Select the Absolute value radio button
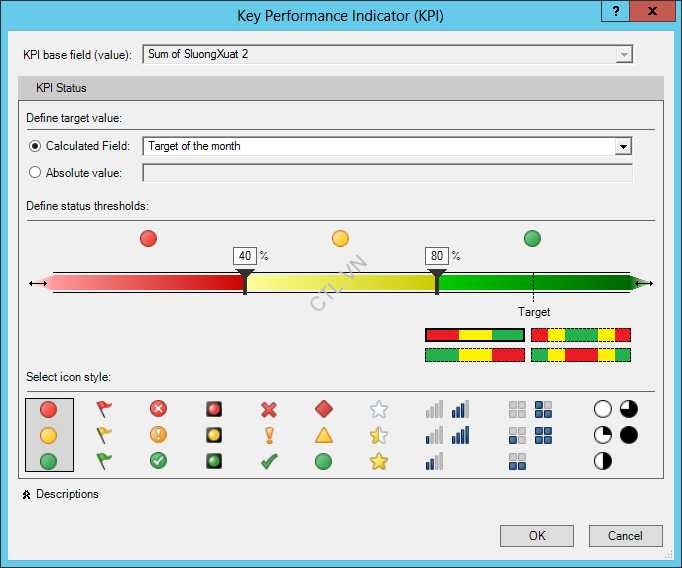682x568 pixels. pos(36,173)
